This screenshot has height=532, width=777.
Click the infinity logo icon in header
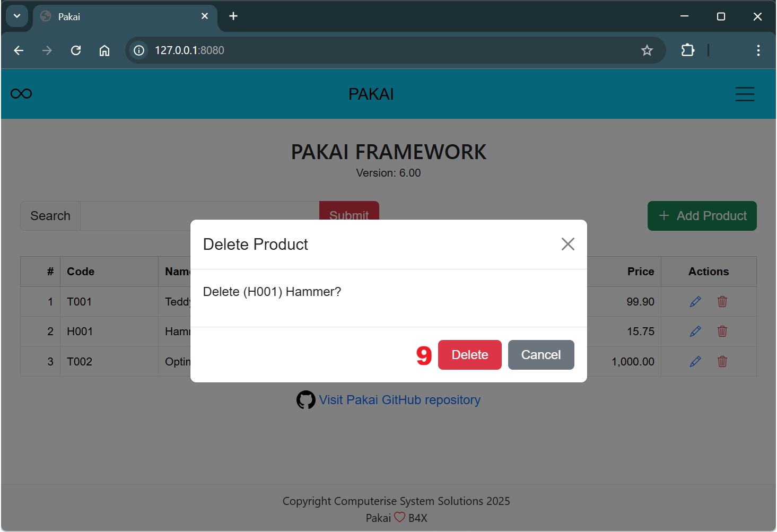21,94
